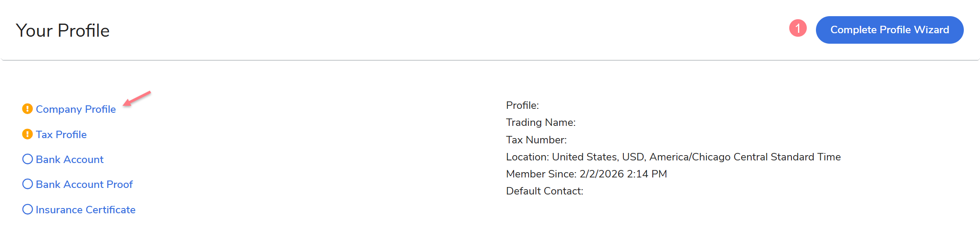
Task: Click the Profile: label in the summary
Action: [x=522, y=105]
